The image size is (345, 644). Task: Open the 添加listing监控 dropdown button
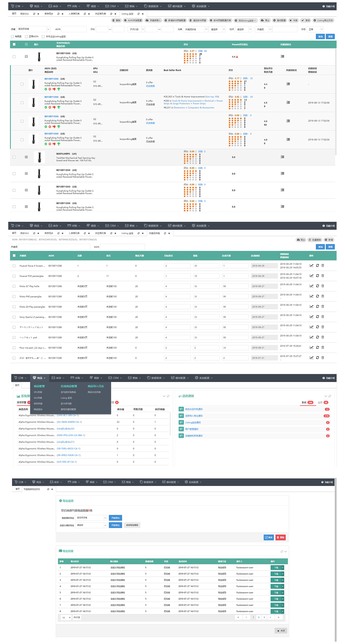pos(245,20)
